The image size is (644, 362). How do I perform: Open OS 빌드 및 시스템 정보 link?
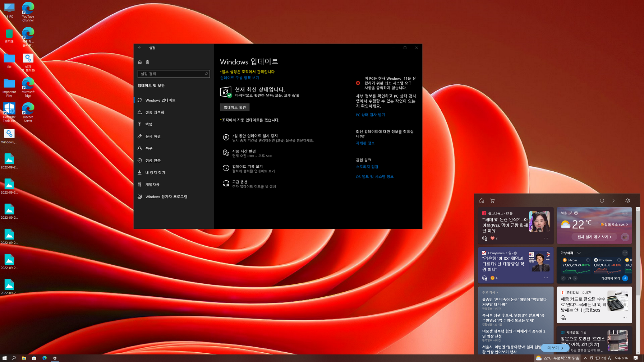click(x=374, y=177)
